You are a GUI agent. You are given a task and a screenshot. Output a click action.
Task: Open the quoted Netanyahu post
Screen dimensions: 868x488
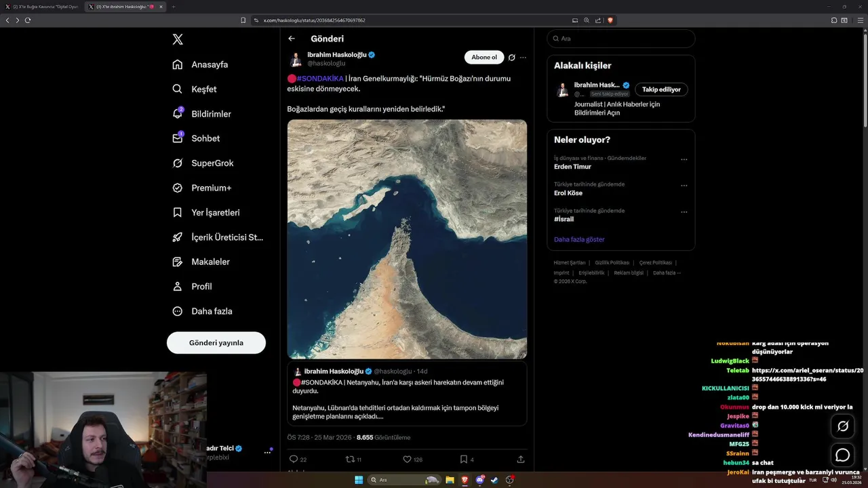coord(407,393)
